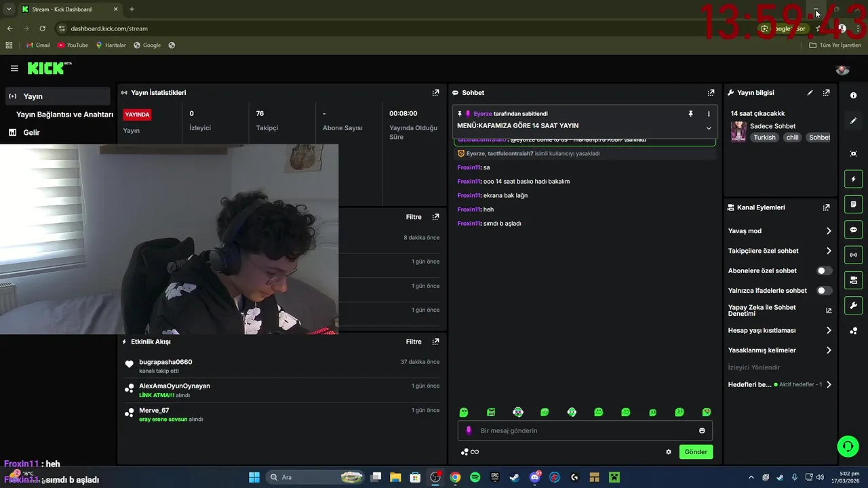
Task: Open the pinned message three-dot menu
Action: click(x=709, y=114)
